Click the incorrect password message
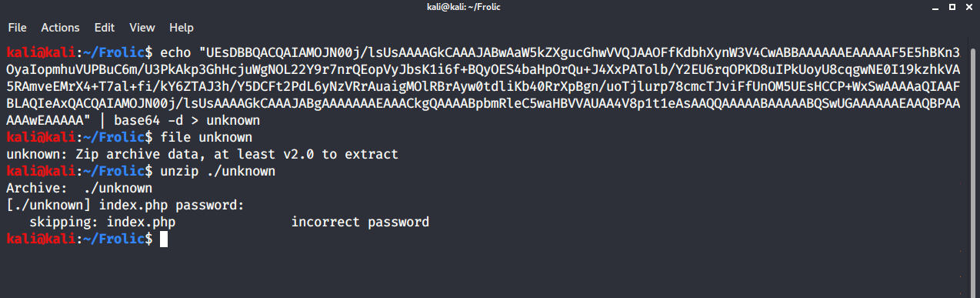This screenshot has height=298, width=980. pyautogui.click(x=360, y=223)
